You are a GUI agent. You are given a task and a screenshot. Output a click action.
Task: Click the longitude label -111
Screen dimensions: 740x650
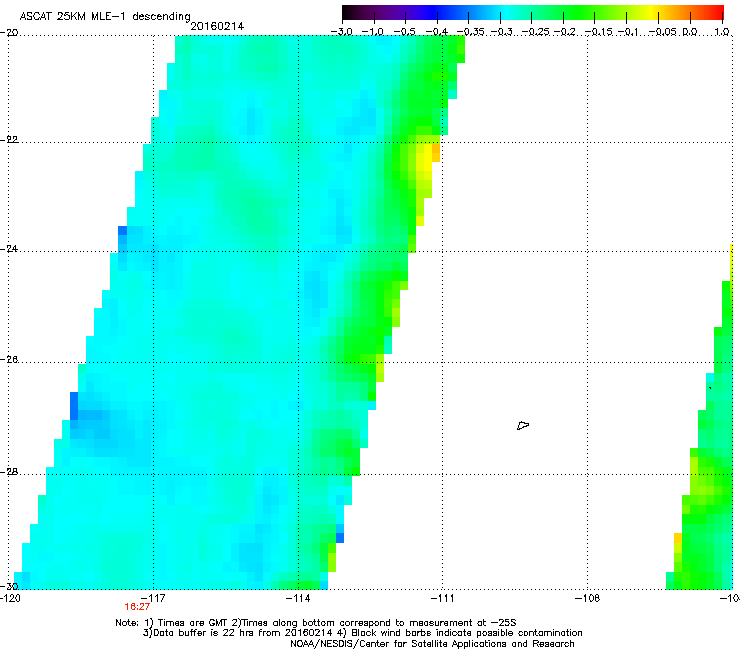(x=442, y=598)
